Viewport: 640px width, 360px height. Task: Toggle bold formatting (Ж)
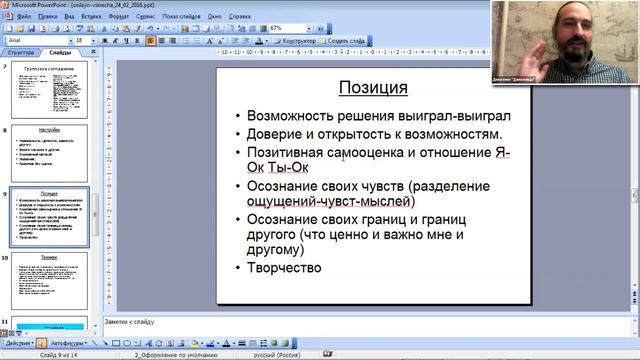(105, 41)
